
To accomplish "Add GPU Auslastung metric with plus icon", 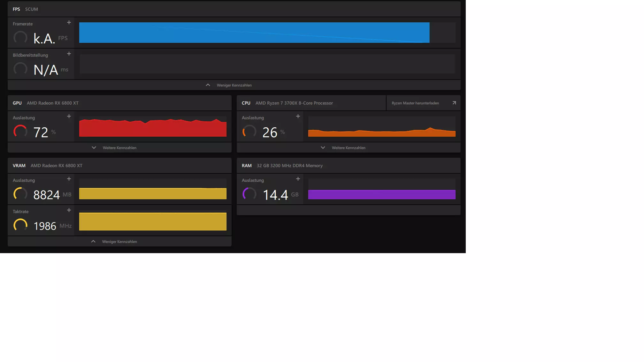I will pyautogui.click(x=69, y=117).
